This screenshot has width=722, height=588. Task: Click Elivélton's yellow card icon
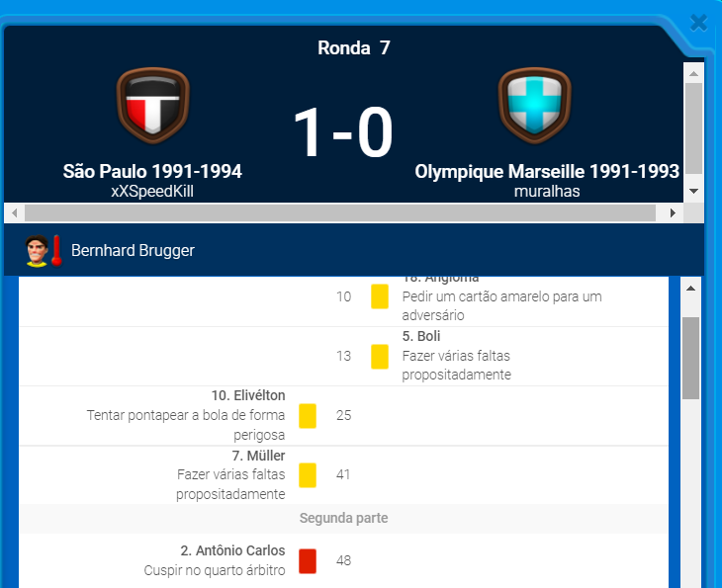pos(308,415)
